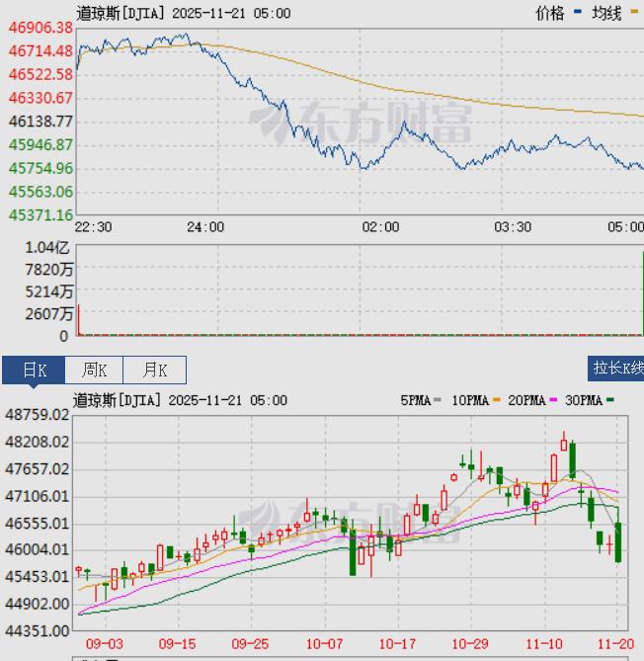Screen dimensions: 644x661
Task: Click the intraday chart title 道琼斯[DJIA]
Action: (x=121, y=13)
